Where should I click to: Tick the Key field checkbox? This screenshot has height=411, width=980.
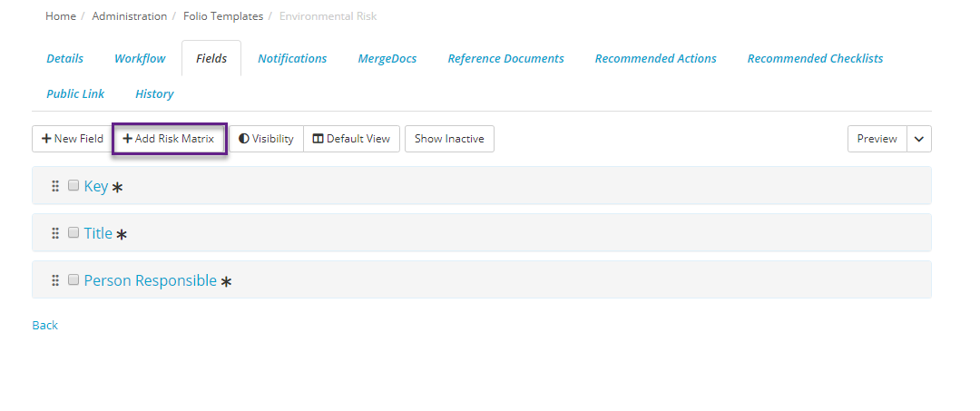pos(73,185)
